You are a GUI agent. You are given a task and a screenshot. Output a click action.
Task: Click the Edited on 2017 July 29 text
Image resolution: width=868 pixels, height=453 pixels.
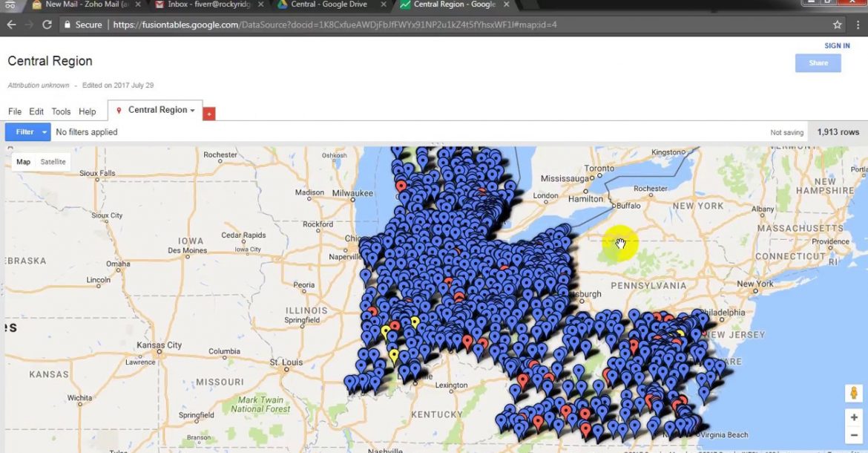tap(118, 85)
